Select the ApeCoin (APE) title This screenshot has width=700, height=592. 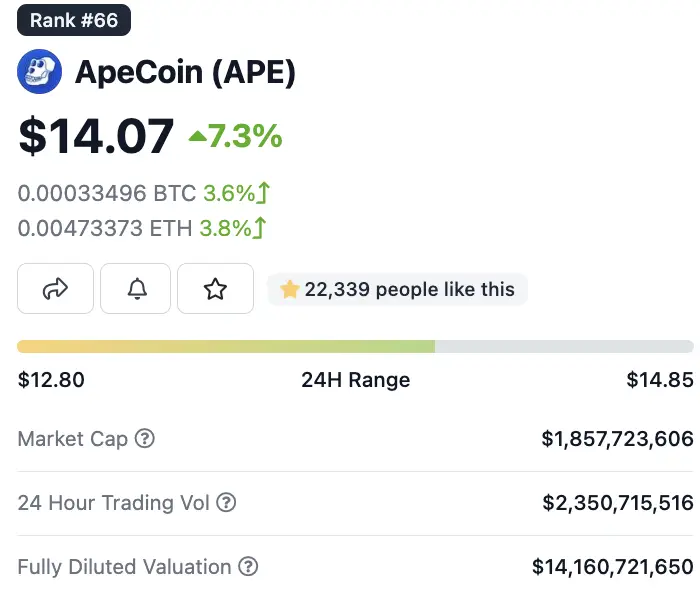coord(185,72)
